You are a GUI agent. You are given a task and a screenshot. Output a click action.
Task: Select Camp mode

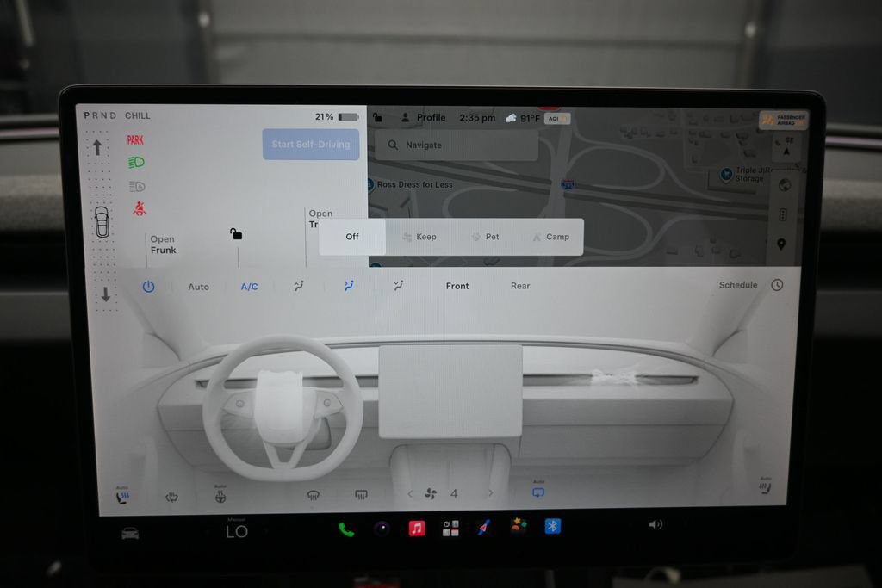point(551,237)
